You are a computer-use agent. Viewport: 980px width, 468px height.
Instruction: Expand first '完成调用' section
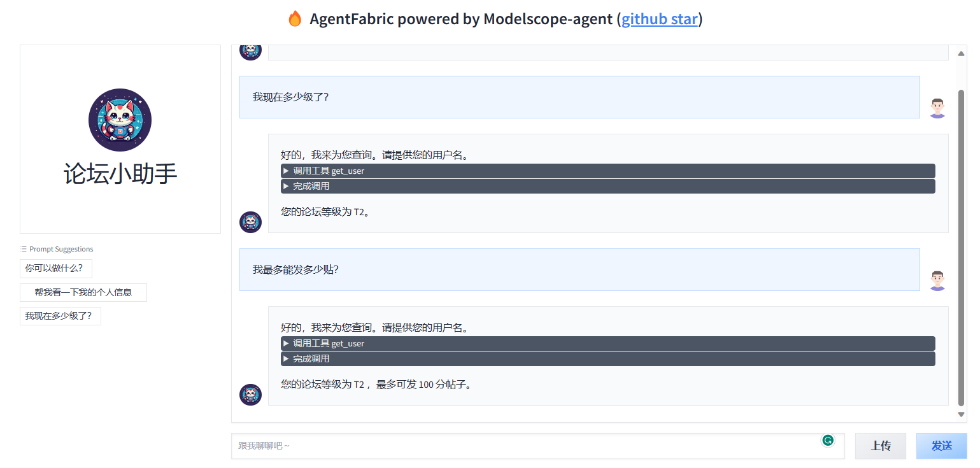[x=607, y=186]
